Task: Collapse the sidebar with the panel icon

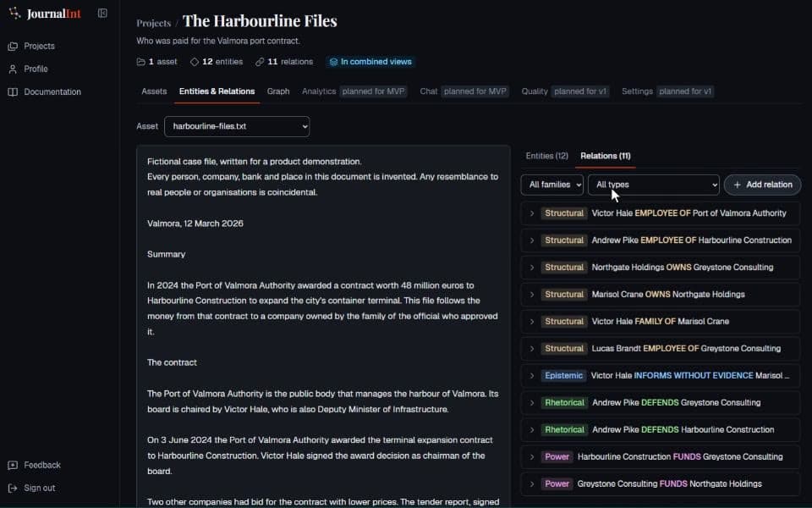Action: pos(102,14)
